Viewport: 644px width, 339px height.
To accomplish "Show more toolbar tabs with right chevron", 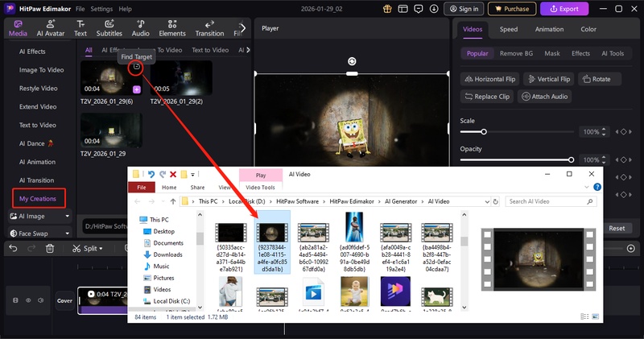I will pyautogui.click(x=243, y=28).
